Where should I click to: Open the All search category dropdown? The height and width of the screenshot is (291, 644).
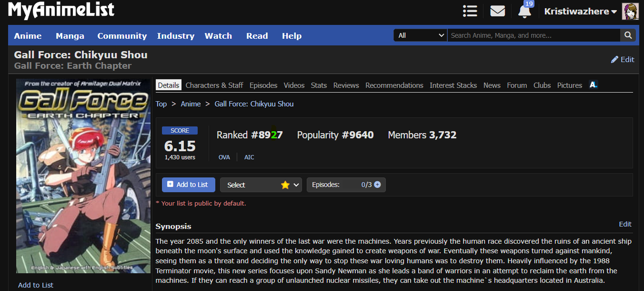pyautogui.click(x=420, y=35)
